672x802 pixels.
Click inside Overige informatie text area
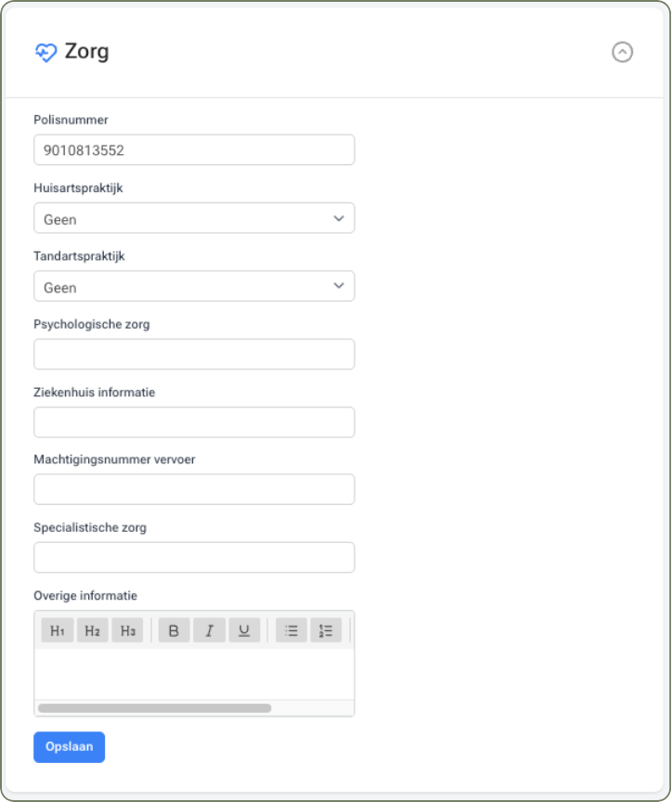pyautogui.click(x=194, y=673)
